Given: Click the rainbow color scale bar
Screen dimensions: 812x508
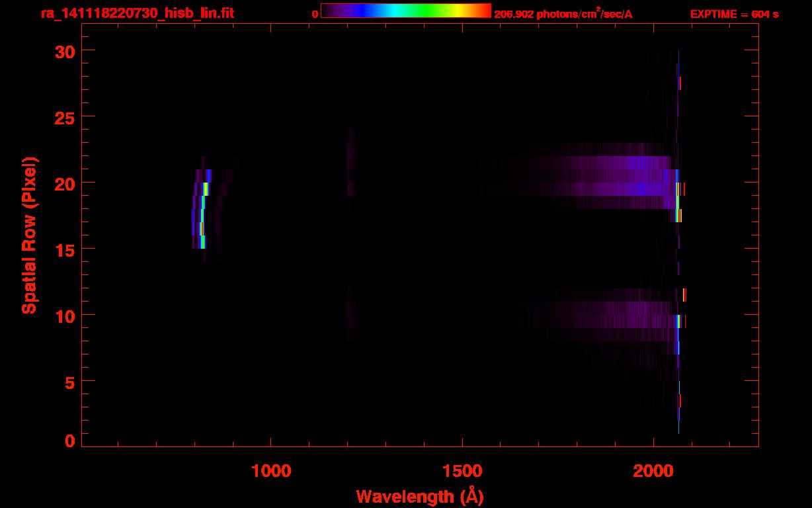Looking at the screenshot, I should point(406,11).
